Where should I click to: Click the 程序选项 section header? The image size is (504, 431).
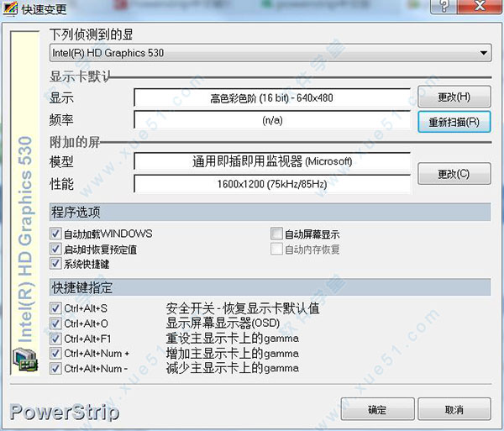pyautogui.click(x=270, y=212)
